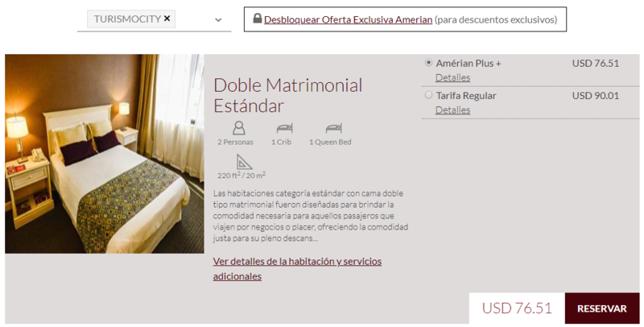Screen dimensions: 644x327
Task: Open Detalles under Tarifa Regular
Action: click(x=452, y=110)
